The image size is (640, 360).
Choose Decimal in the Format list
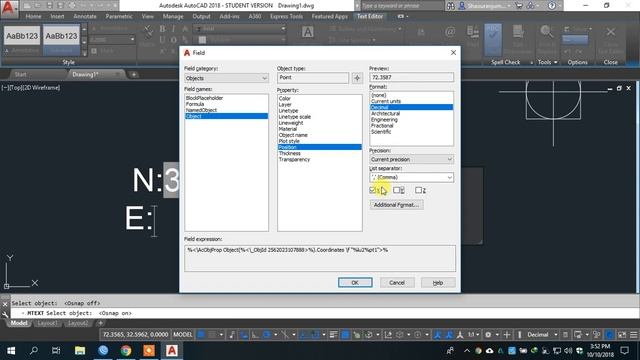[x=411, y=107]
